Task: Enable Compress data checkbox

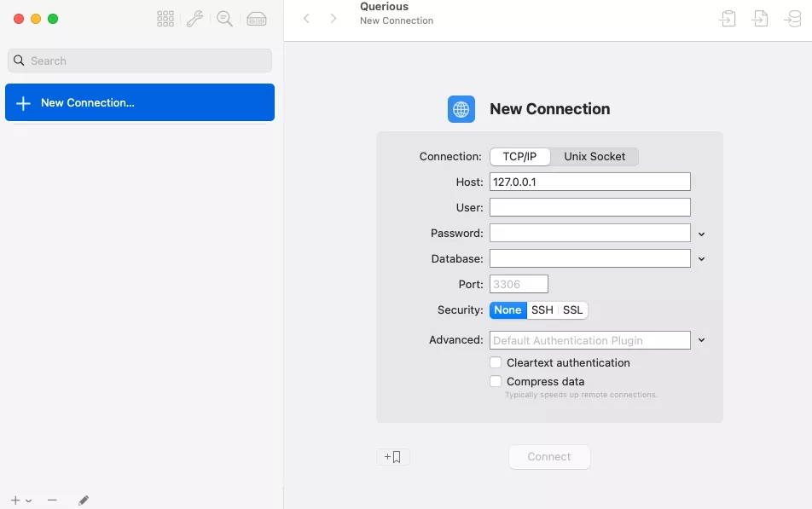Action: pos(496,381)
